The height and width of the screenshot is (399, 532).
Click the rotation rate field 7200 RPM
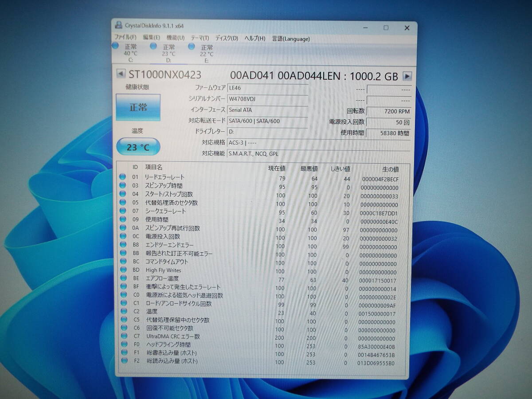(389, 111)
